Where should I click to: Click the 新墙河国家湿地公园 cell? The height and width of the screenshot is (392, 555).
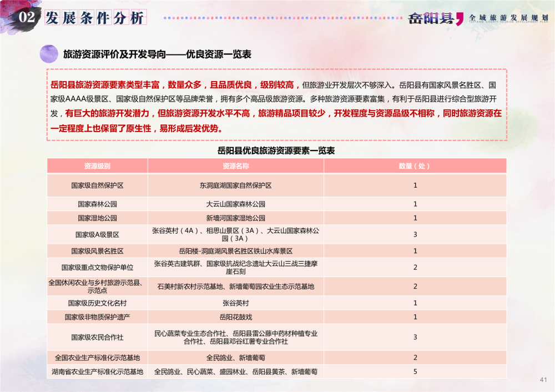coord(235,218)
